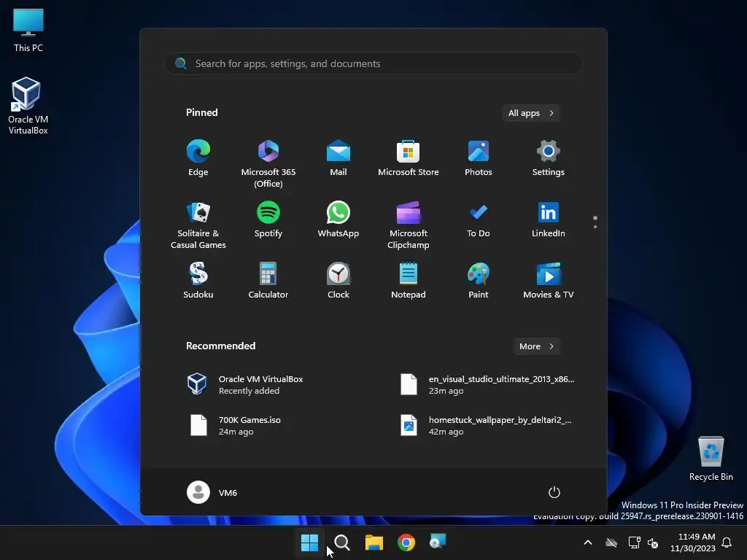
Task: Launch Notepad
Action: [x=409, y=281]
